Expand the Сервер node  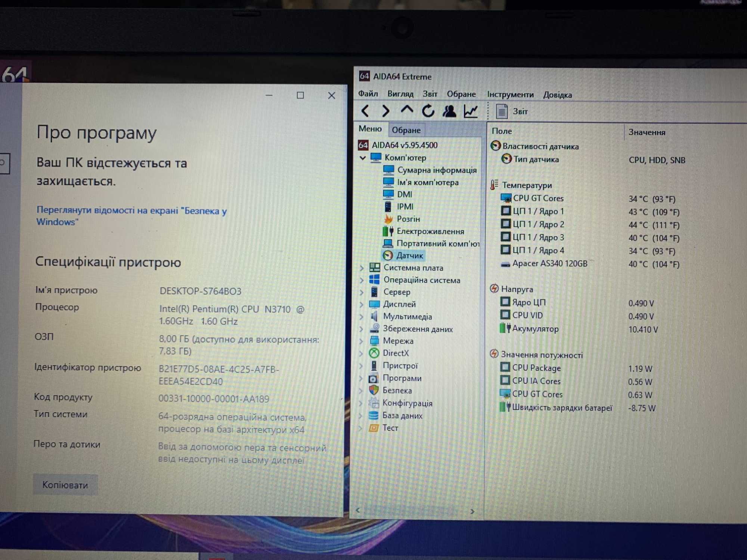point(362,292)
